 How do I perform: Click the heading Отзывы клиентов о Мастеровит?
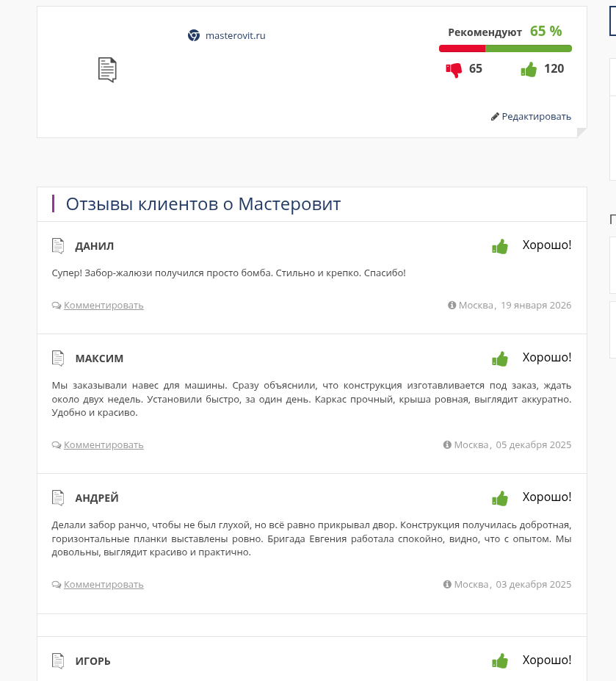(x=203, y=204)
